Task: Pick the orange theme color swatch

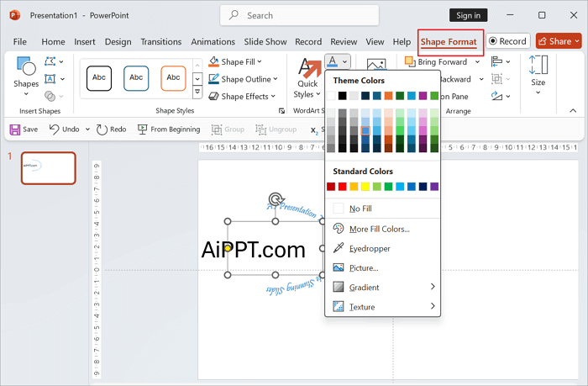Action: pos(388,96)
